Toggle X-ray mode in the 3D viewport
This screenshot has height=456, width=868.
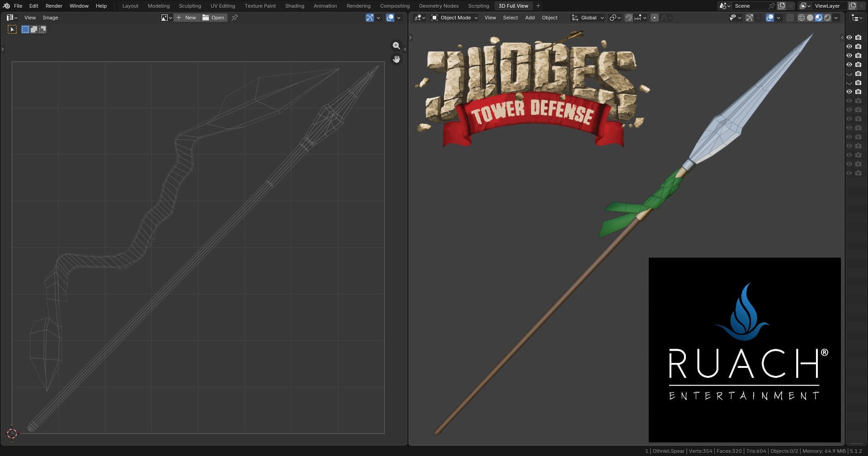pyautogui.click(x=790, y=18)
